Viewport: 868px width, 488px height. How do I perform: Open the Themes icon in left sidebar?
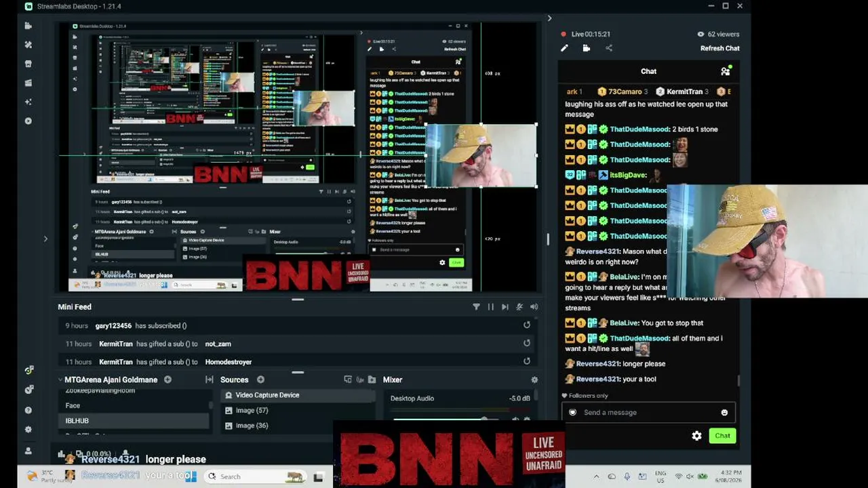(28, 45)
